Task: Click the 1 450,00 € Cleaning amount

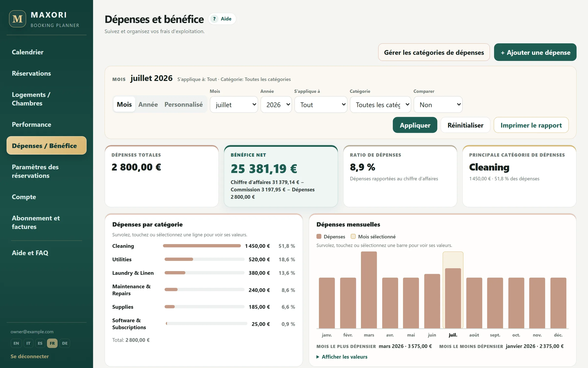Action: click(257, 246)
